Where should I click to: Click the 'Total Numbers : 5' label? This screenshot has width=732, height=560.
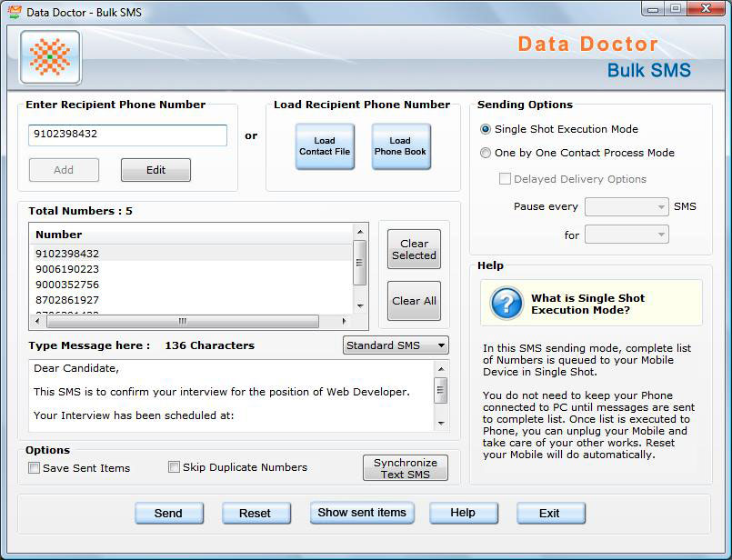point(80,211)
